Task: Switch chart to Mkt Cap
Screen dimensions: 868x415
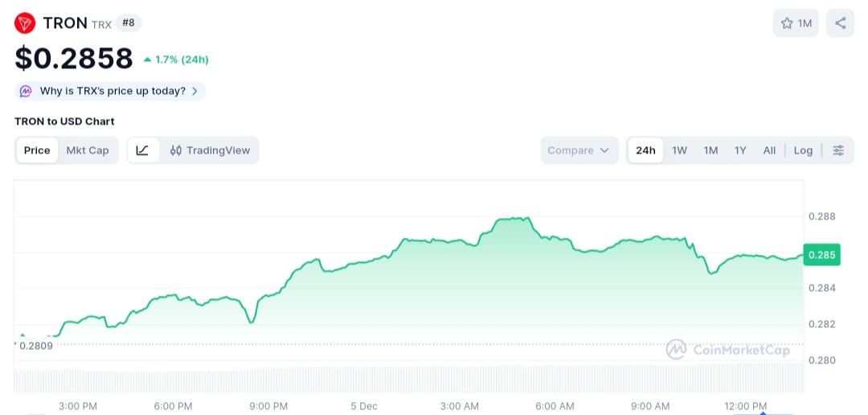Action: tap(88, 150)
